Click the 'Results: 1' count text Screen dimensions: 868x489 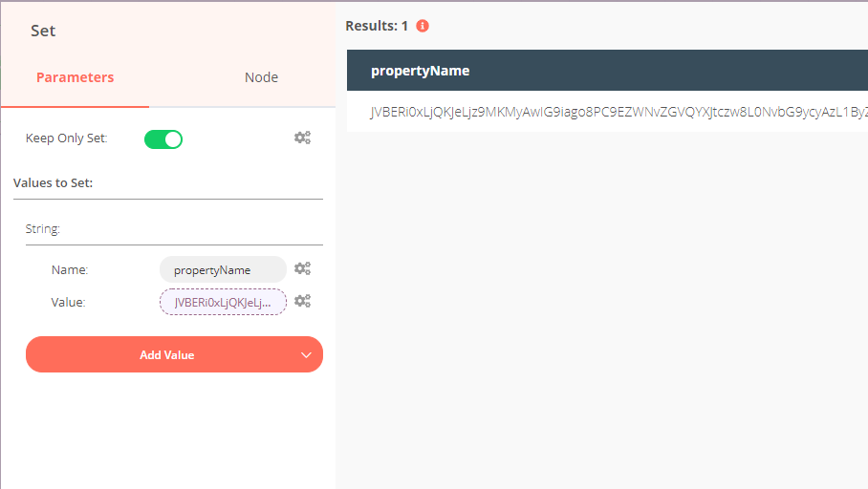pos(377,26)
